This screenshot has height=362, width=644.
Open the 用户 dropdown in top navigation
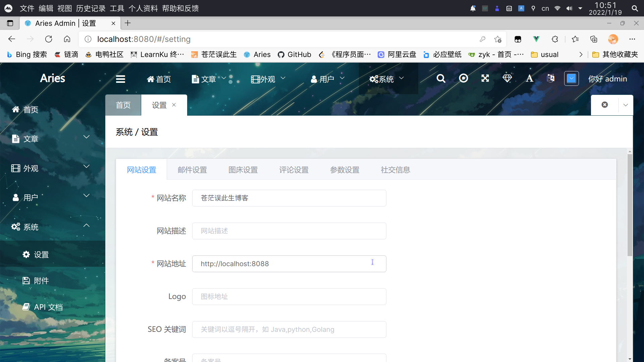pyautogui.click(x=327, y=79)
